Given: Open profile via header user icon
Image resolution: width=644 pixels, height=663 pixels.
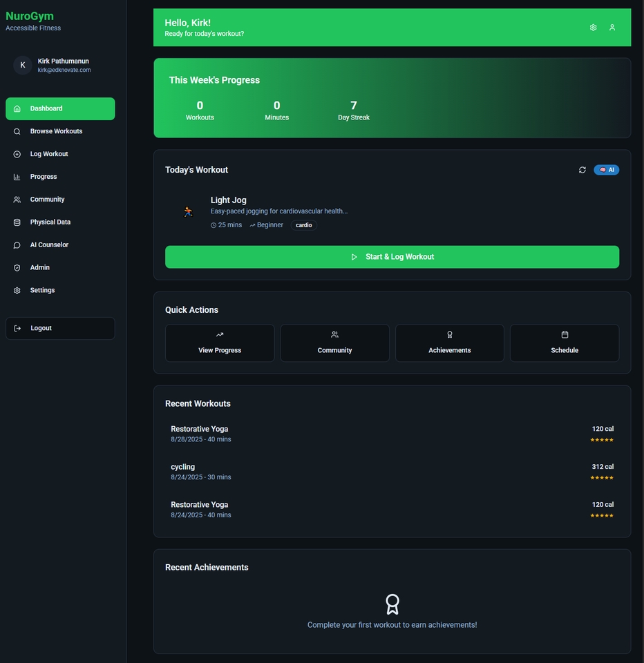Looking at the screenshot, I should pyautogui.click(x=612, y=28).
